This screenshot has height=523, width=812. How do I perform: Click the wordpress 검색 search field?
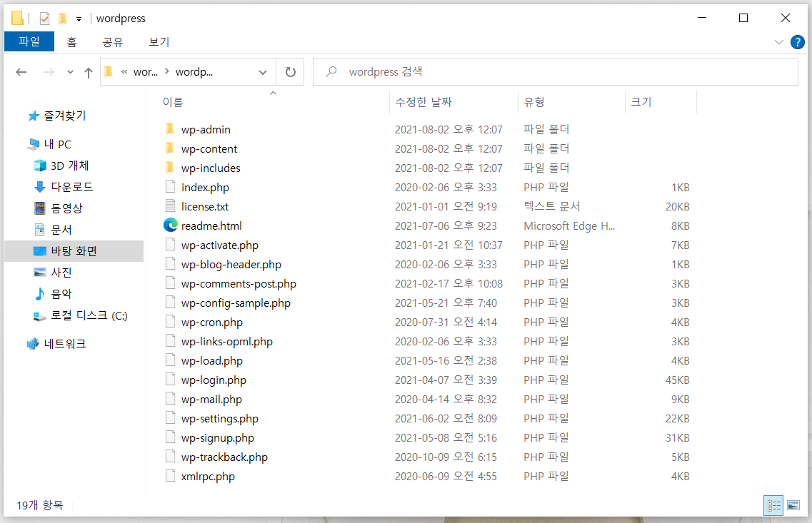[x=555, y=72]
